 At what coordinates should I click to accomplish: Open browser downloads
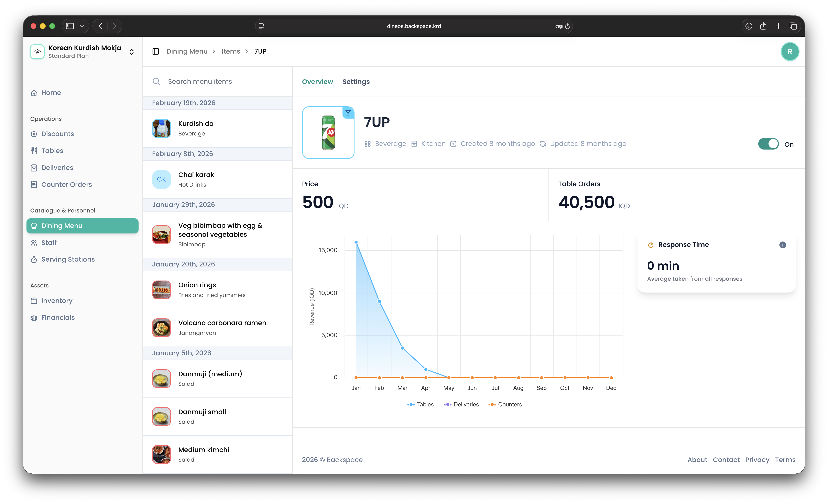tap(749, 26)
